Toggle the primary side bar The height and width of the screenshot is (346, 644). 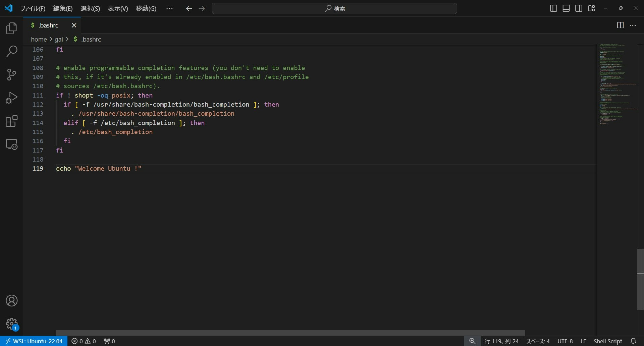click(x=554, y=8)
